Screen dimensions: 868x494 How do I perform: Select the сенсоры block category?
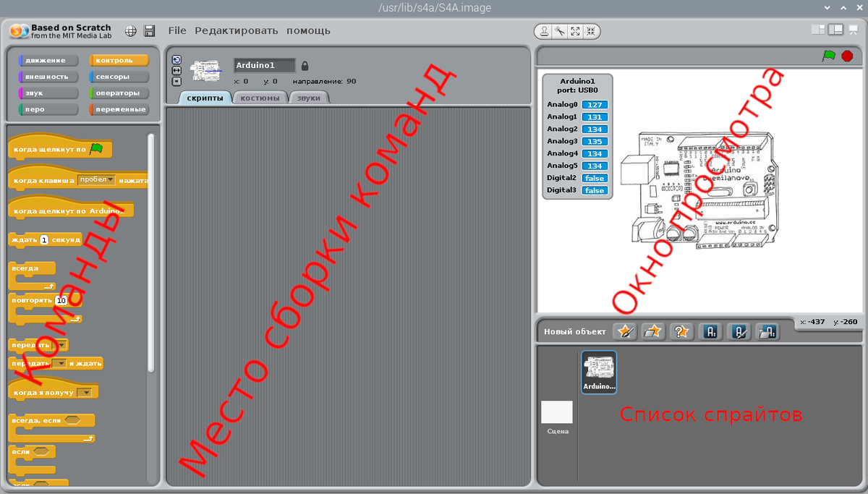click(118, 77)
